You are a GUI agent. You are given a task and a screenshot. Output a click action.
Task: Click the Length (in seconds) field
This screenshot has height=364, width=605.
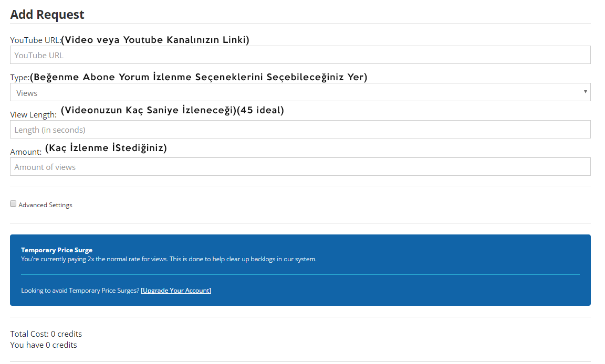(300, 130)
